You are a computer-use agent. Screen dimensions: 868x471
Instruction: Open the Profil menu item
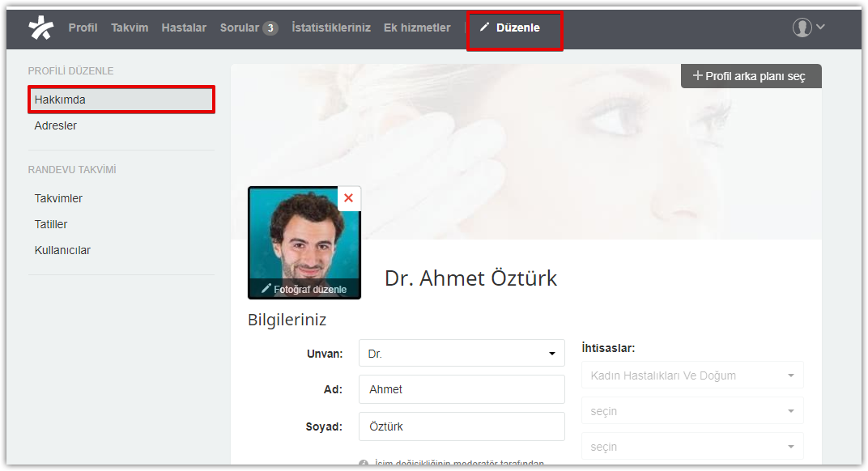tap(83, 28)
